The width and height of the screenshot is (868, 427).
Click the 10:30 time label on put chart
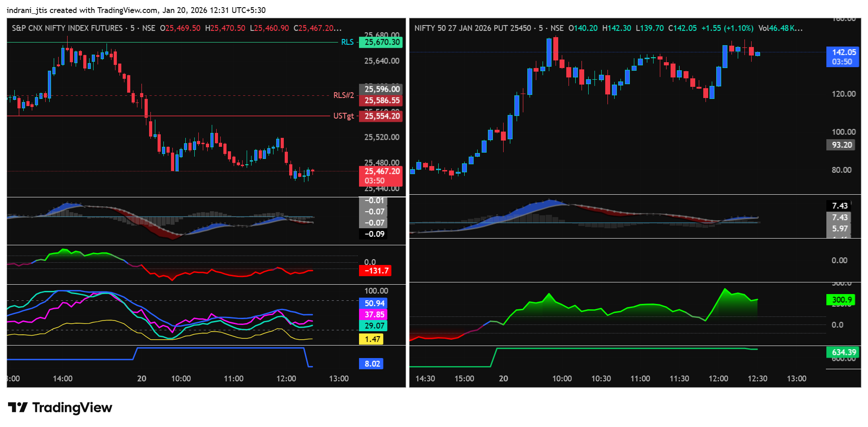pos(601,379)
